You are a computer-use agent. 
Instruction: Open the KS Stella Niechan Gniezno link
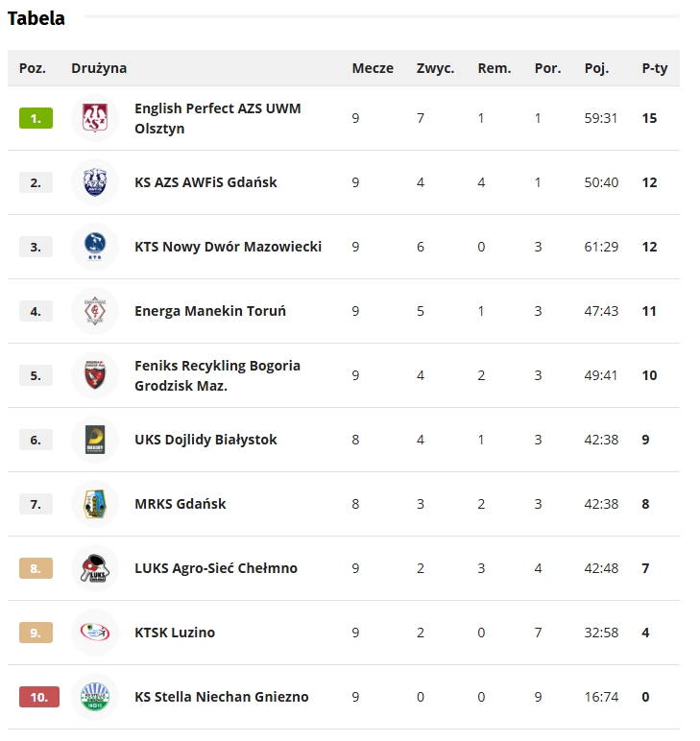tap(221, 697)
